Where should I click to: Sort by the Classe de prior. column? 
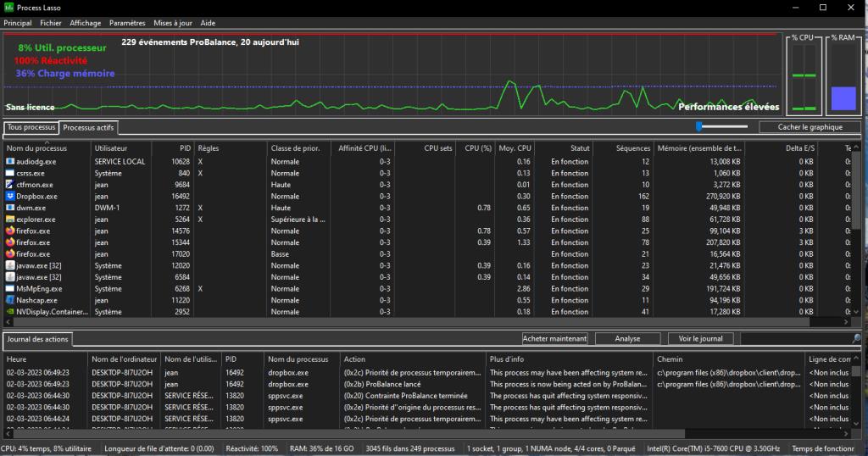pos(298,147)
